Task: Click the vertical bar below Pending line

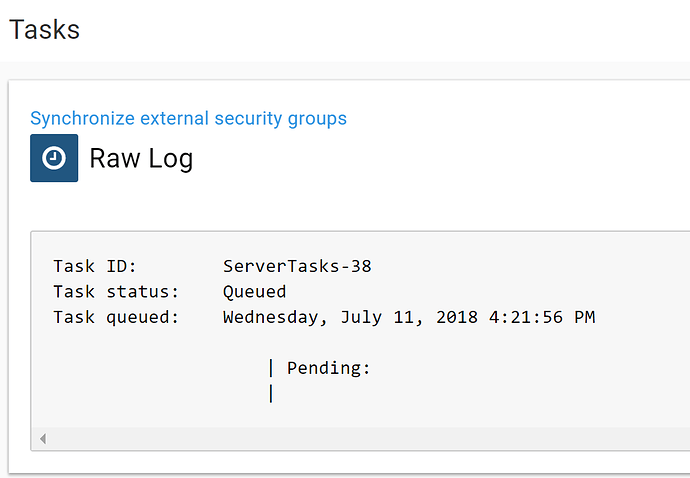Action: pos(271,393)
